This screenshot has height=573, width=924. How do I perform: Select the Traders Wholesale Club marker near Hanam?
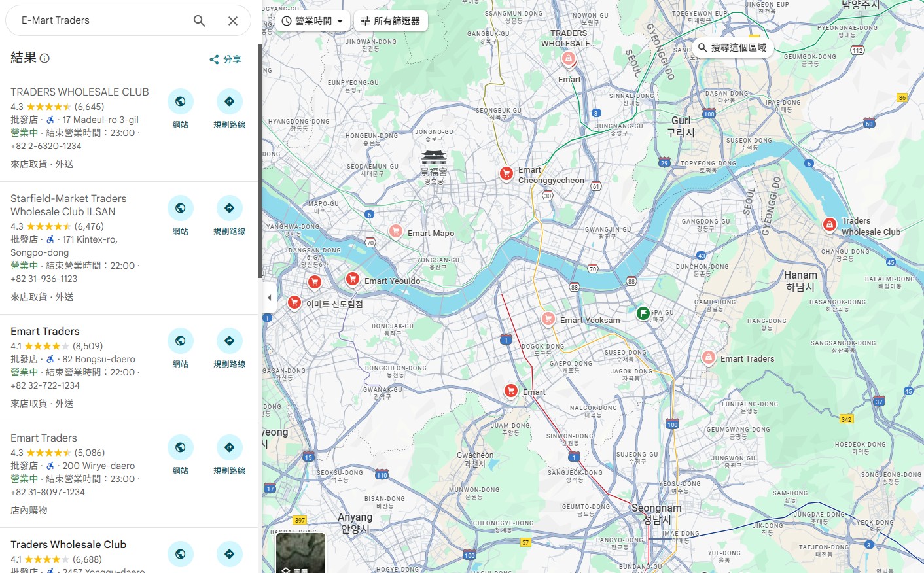[830, 224]
